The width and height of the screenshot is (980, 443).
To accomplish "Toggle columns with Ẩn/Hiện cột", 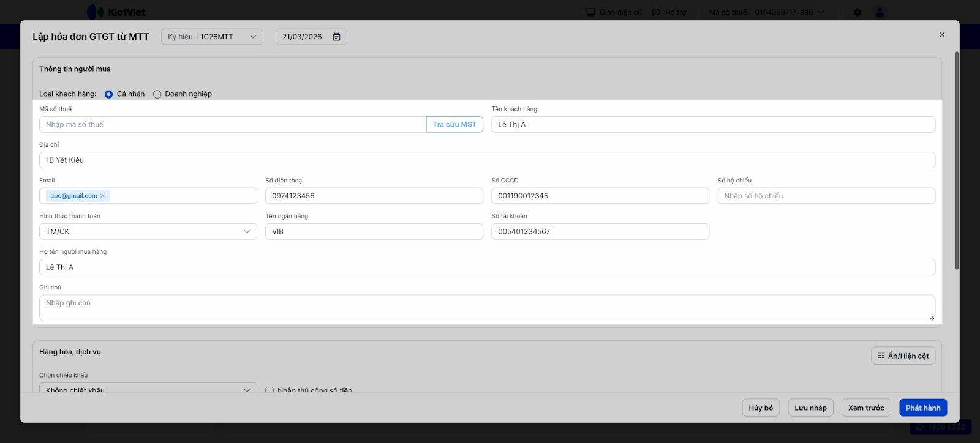I will point(903,356).
